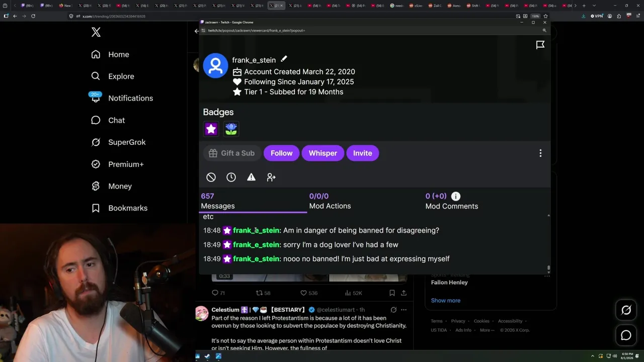Viewport: 644px width, 362px height.
Task: Click the blue flower badge
Action: (x=231, y=129)
